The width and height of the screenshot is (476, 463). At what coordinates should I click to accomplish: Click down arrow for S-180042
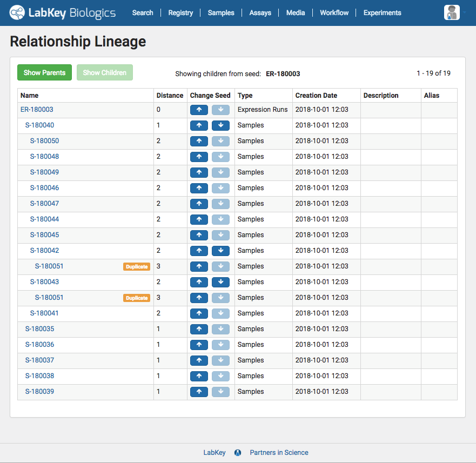[x=220, y=251]
